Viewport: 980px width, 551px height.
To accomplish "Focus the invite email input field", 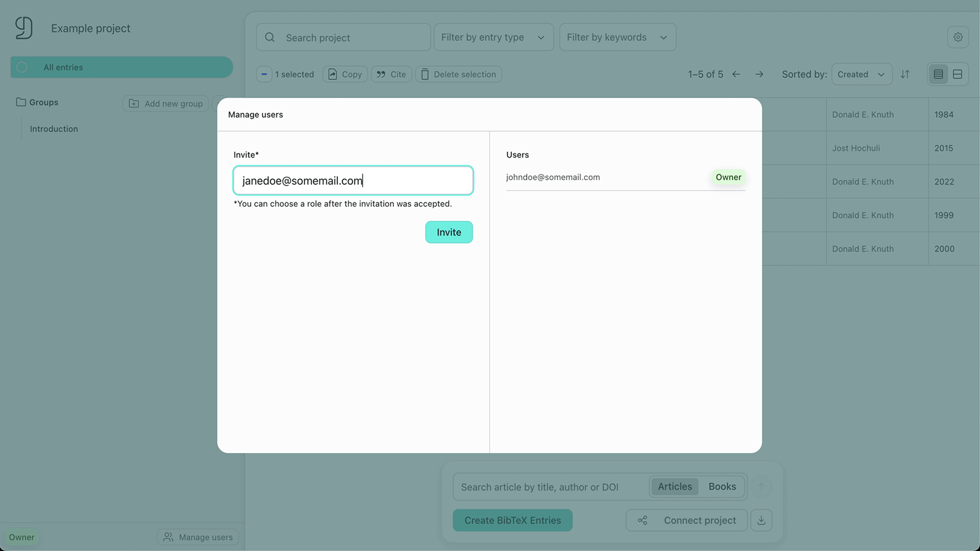I will point(353,181).
